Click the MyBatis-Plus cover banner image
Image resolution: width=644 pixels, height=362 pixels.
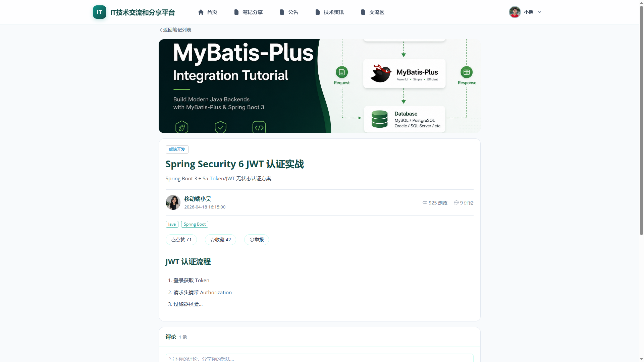319,86
